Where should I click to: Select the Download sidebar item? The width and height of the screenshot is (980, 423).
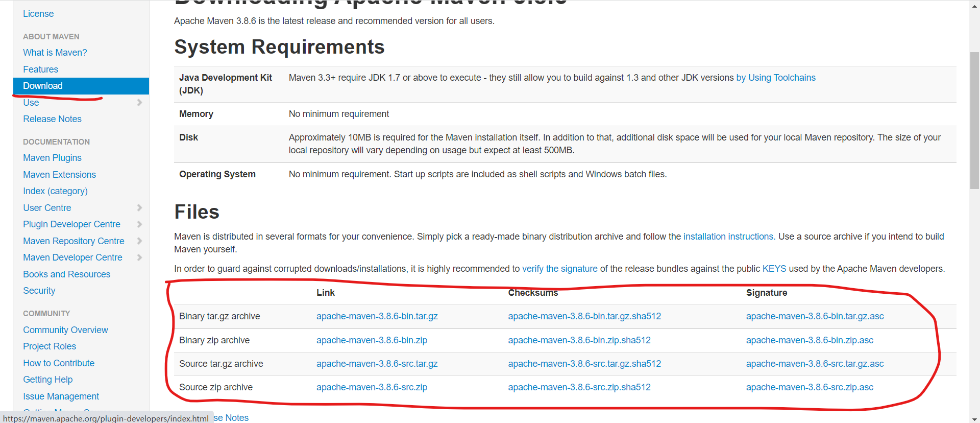tap(81, 86)
